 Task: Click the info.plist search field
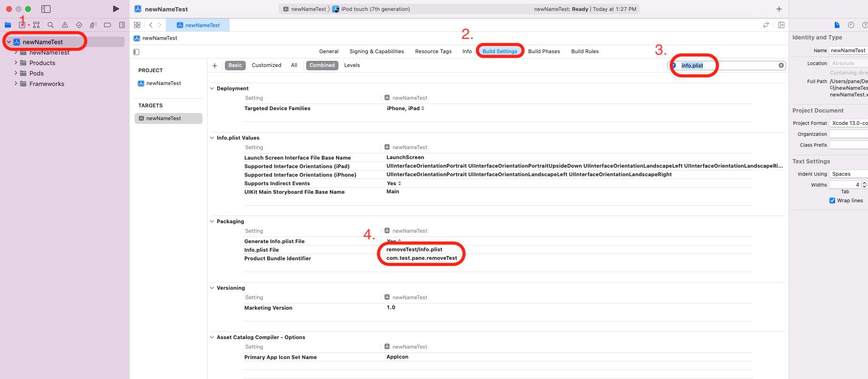click(727, 66)
